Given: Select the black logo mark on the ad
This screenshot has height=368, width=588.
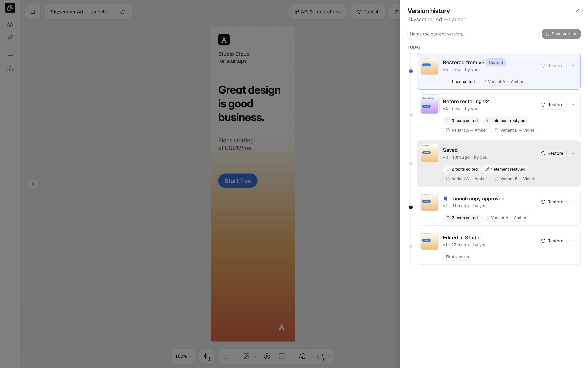Looking at the screenshot, I should [x=224, y=40].
